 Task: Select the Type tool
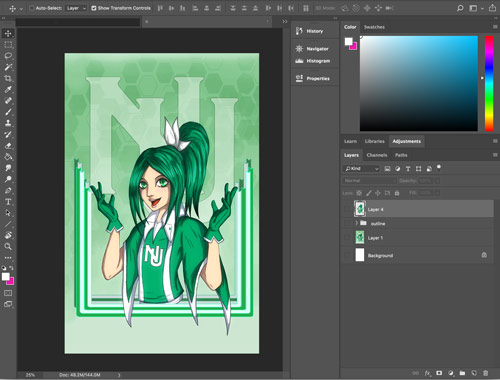tap(8, 202)
